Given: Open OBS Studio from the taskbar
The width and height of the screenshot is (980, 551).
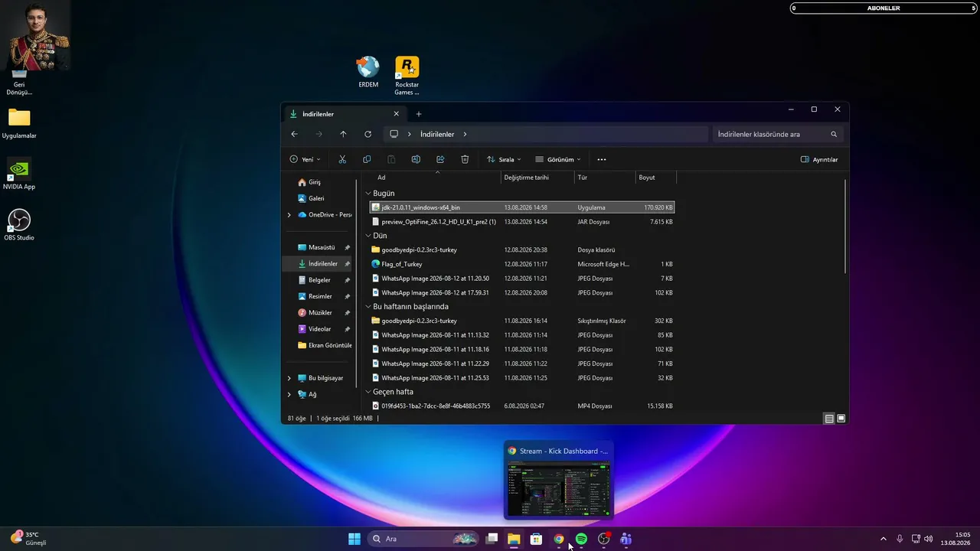Looking at the screenshot, I should [x=604, y=539].
